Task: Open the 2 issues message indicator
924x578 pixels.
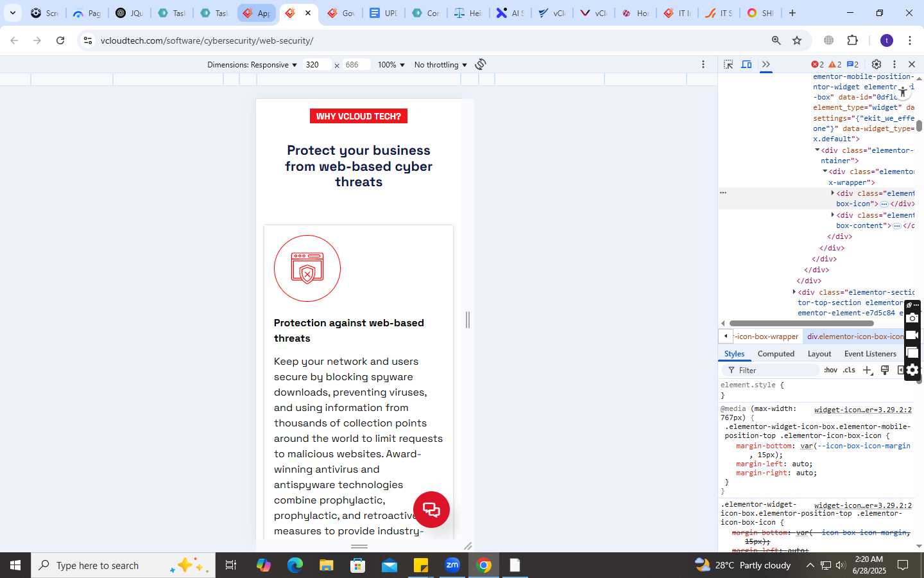Action: 853,64
